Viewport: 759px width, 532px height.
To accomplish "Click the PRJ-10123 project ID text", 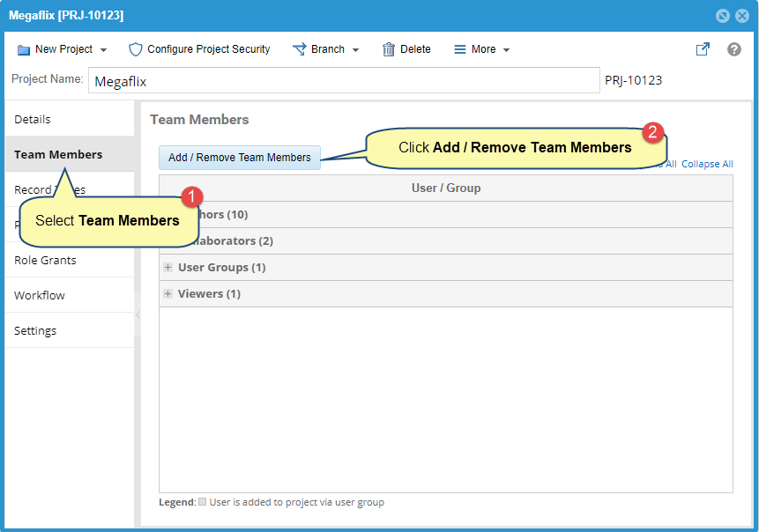I will [x=633, y=80].
